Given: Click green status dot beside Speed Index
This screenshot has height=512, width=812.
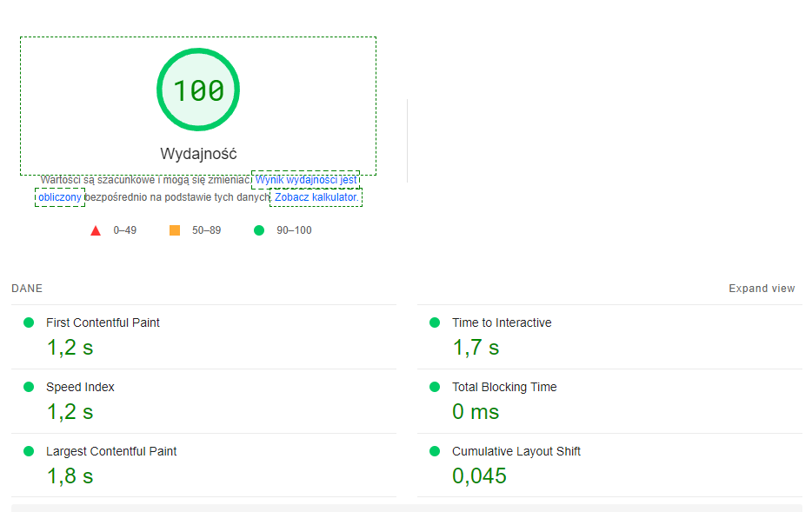Looking at the screenshot, I should click(x=29, y=387).
